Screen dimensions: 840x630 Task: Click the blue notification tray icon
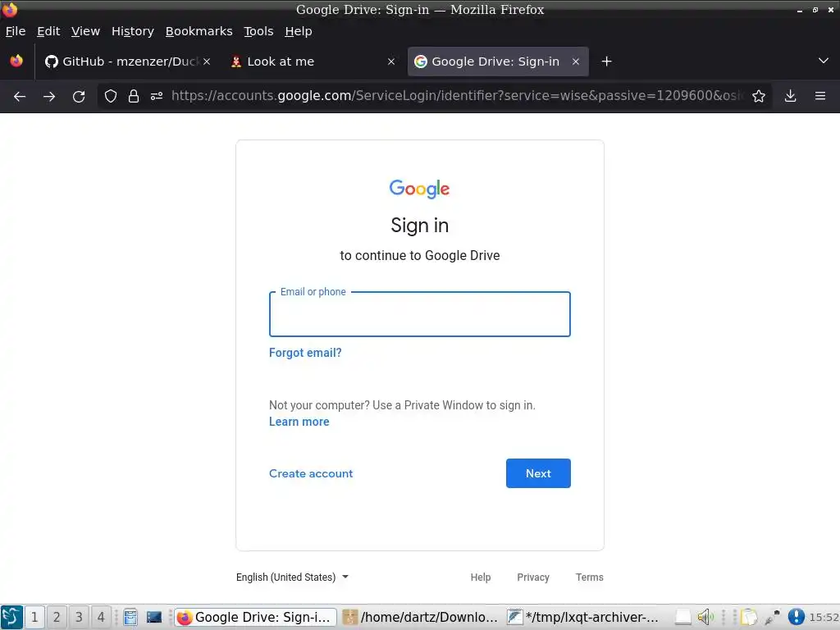click(796, 617)
